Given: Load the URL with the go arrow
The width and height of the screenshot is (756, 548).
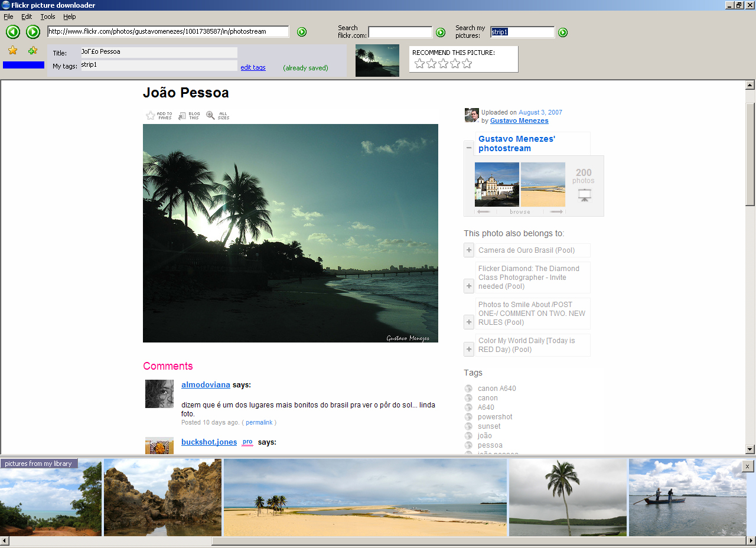Looking at the screenshot, I should point(301,32).
